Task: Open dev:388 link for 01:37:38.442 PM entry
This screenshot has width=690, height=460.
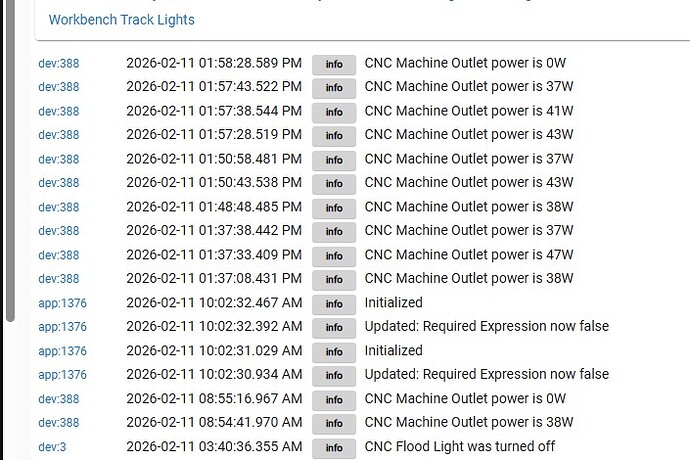Action: point(58,231)
